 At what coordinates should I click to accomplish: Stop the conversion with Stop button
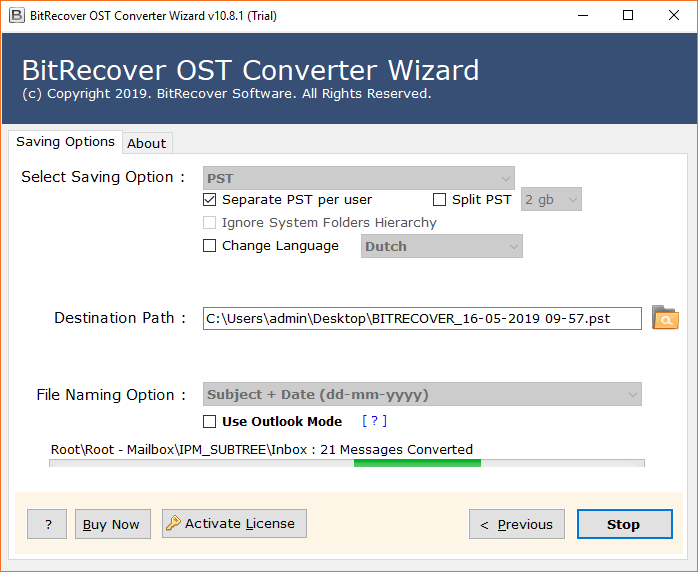pyautogui.click(x=625, y=524)
